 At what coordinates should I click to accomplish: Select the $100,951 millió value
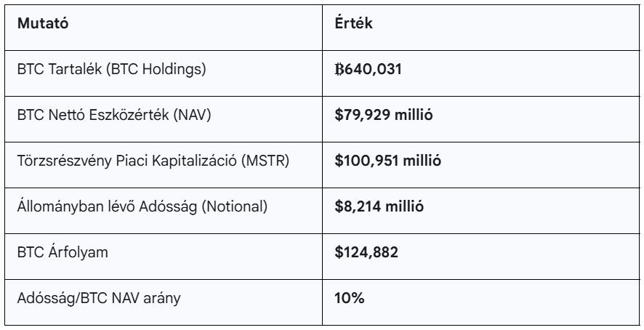388,161
